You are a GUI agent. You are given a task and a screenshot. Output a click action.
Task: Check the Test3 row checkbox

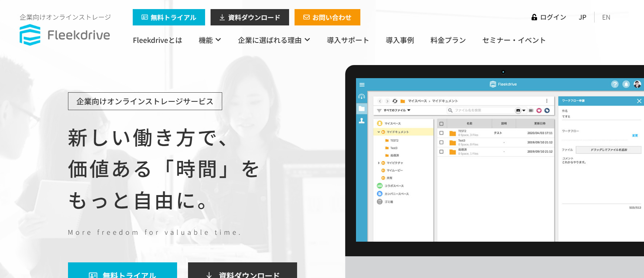tap(441, 142)
